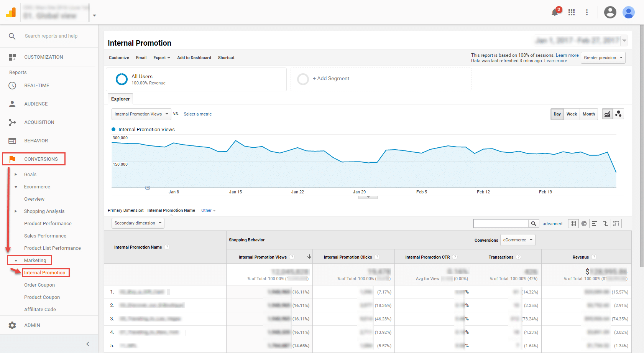Click the table search magnifier button
This screenshot has width=644, height=353.
click(x=533, y=224)
